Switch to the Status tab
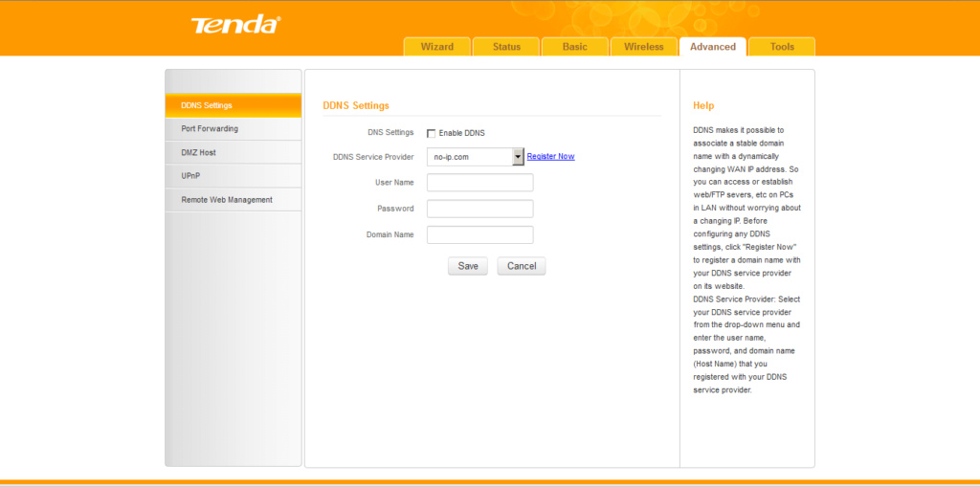Image resolution: width=980 pixels, height=487 pixels. click(x=506, y=47)
